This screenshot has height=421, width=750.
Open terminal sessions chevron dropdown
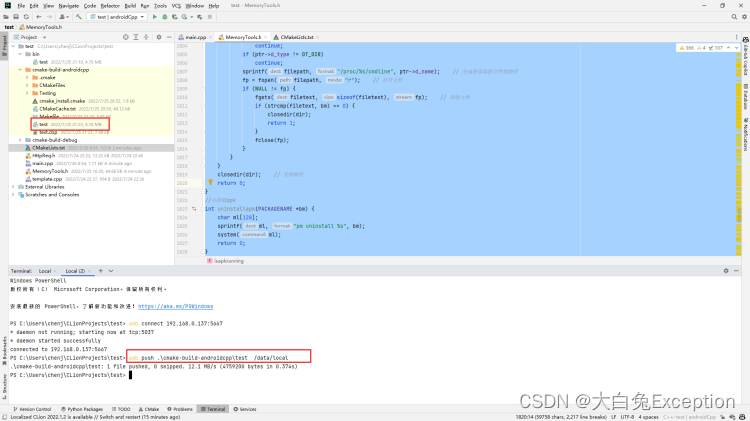[x=111, y=271]
